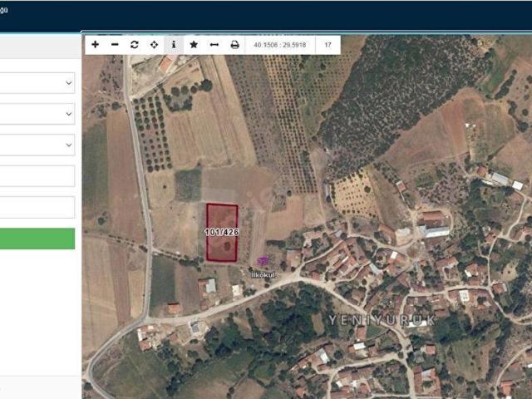Print the map using printer icon

point(234,44)
